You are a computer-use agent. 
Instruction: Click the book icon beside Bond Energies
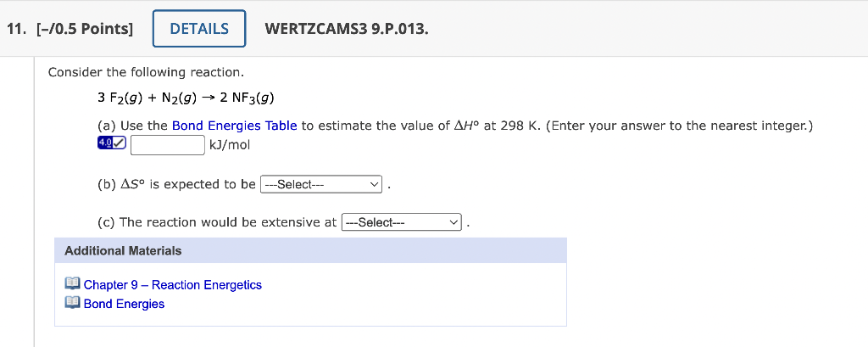pos(73,303)
